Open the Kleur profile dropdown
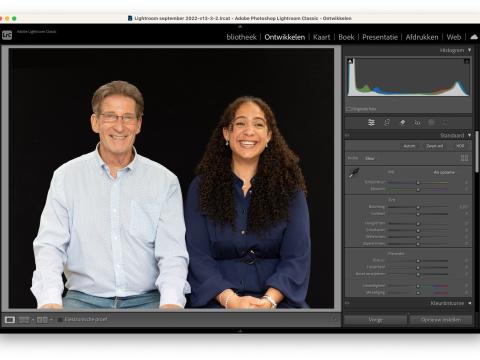Screen dimensions: 480x360 coord(370,158)
